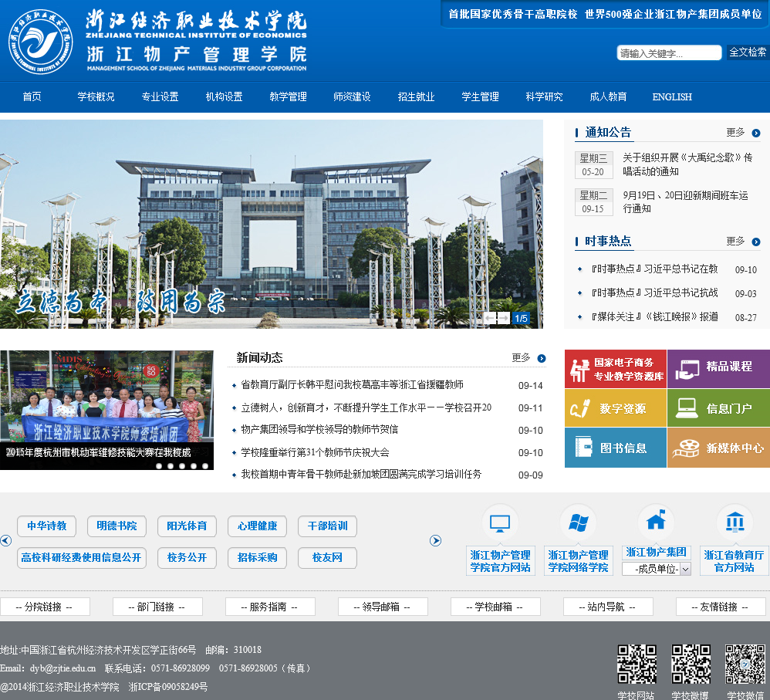Expand the 友情链接 dropdown
770x700 pixels.
coord(721,607)
